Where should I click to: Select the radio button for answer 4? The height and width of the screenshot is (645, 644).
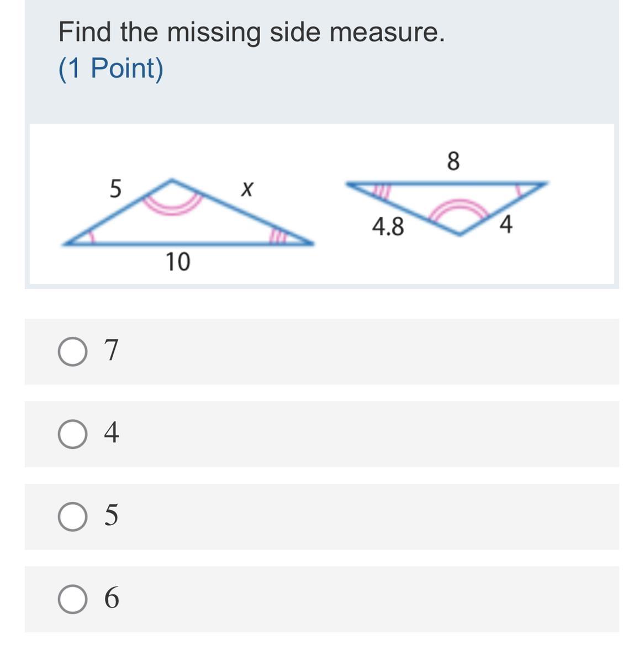72,434
